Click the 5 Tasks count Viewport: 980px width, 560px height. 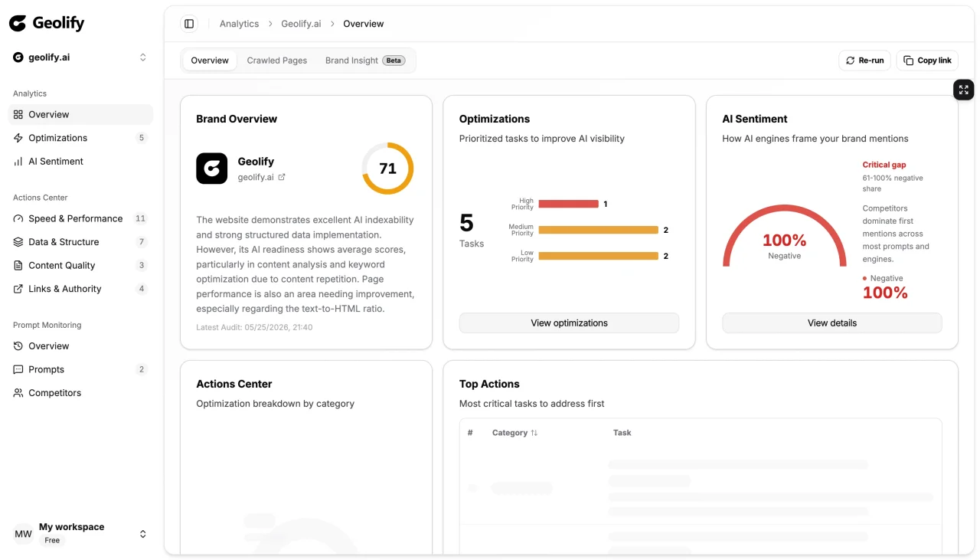(471, 229)
